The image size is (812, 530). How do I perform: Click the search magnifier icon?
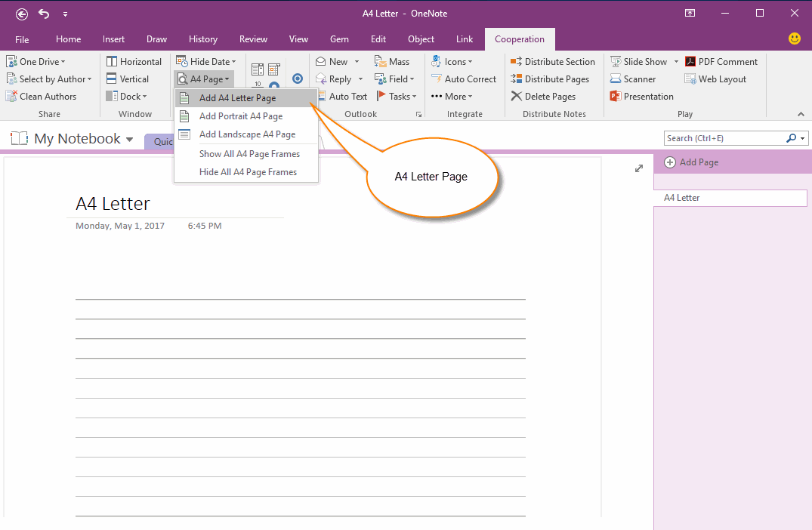[x=792, y=138]
